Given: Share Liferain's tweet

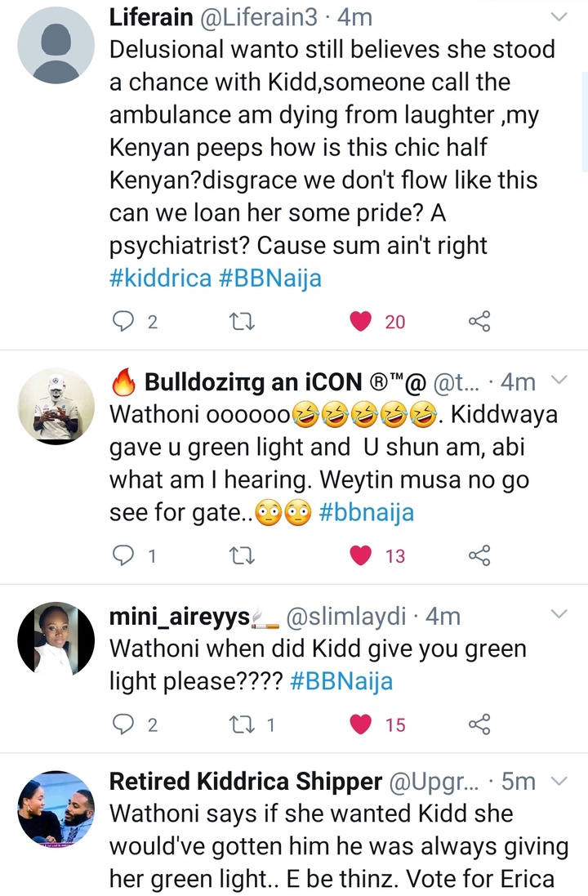Looking at the screenshot, I should coord(479,321).
